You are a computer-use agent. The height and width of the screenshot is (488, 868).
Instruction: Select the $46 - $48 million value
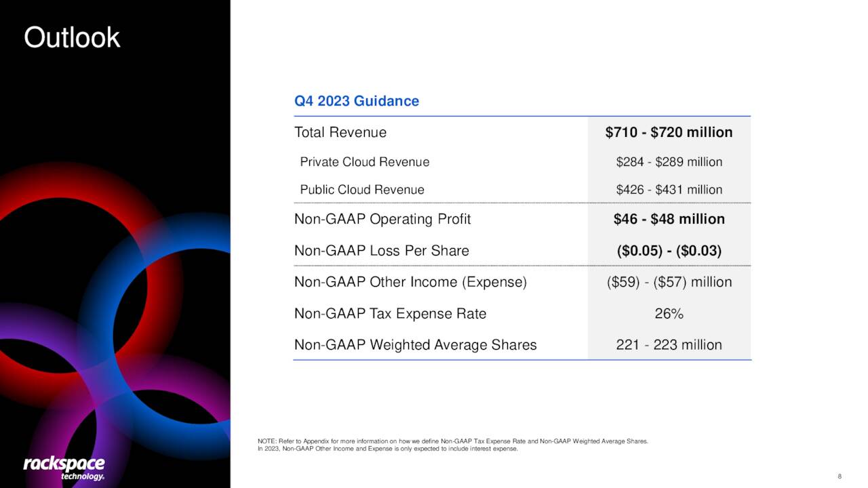click(x=669, y=219)
